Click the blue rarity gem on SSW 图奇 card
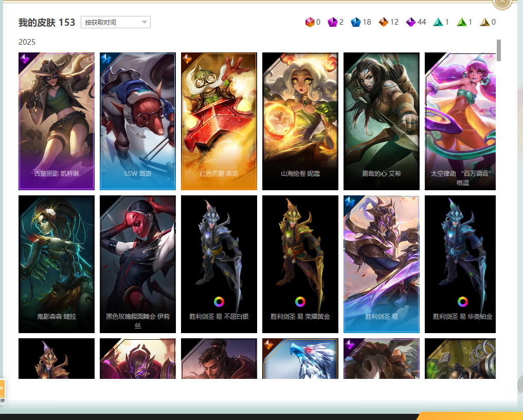 pyautogui.click(x=106, y=59)
